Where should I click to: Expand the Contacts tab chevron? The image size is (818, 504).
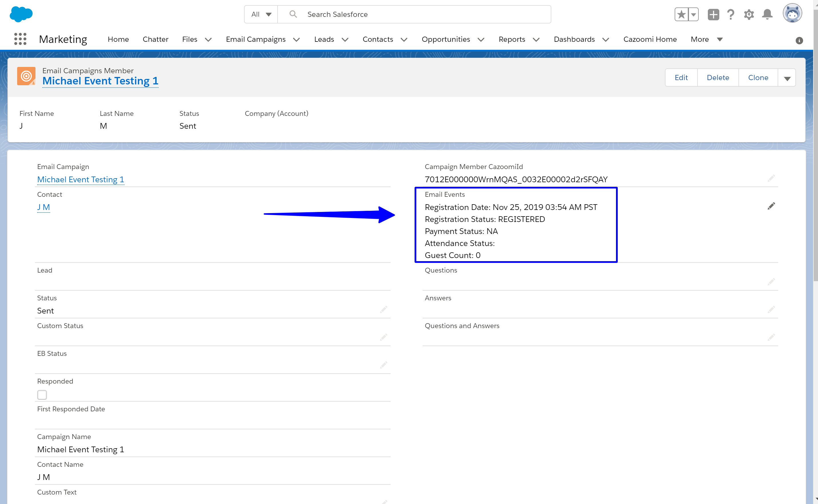click(x=404, y=40)
